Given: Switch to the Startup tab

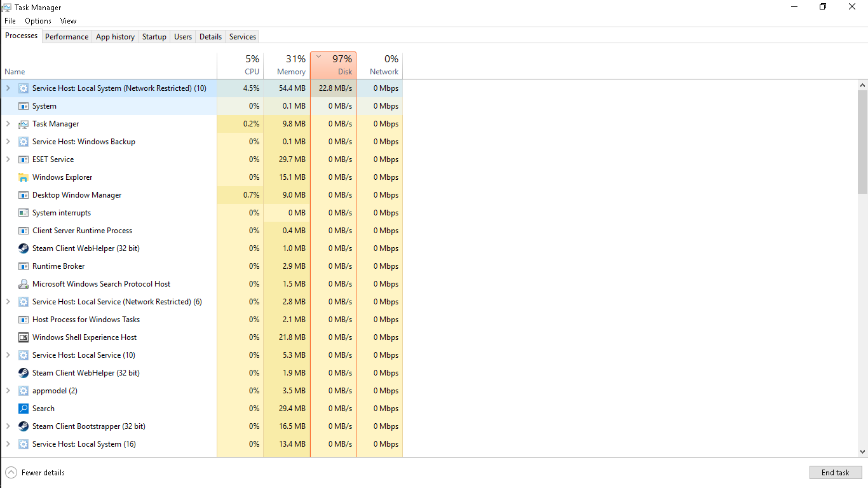Looking at the screenshot, I should coord(154,37).
